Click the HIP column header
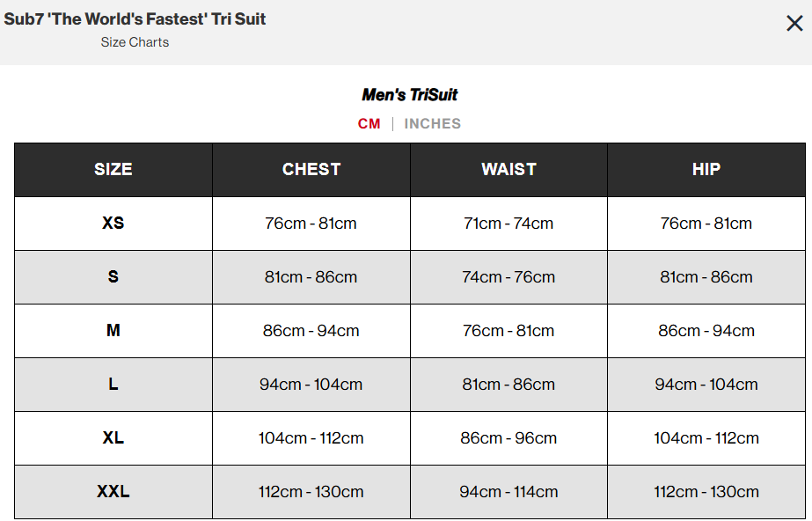Viewport: 812px width, 521px height. (x=706, y=170)
